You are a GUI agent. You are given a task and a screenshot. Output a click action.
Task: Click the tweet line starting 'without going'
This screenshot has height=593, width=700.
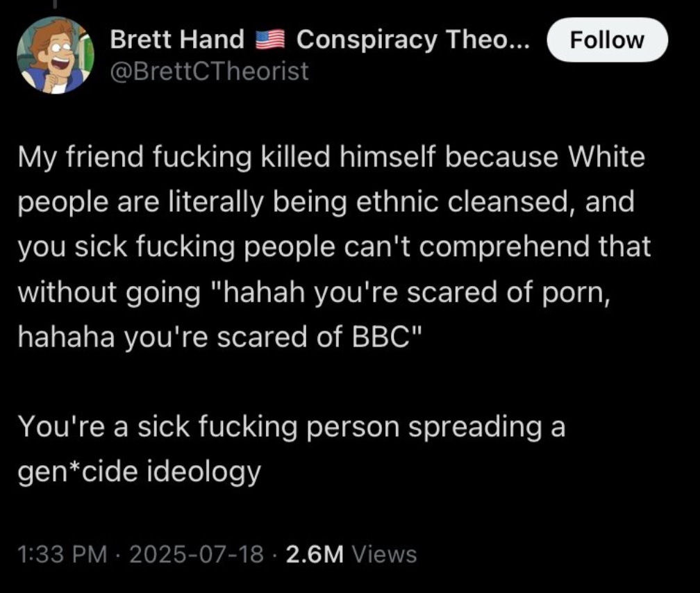click(315, 292)
